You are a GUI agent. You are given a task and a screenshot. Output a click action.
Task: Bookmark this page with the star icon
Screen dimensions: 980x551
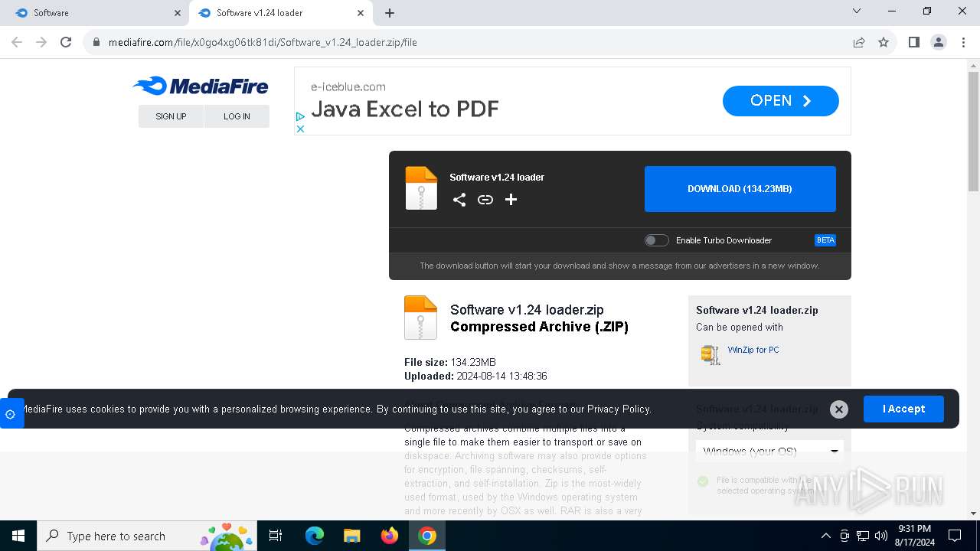point(884,42)
